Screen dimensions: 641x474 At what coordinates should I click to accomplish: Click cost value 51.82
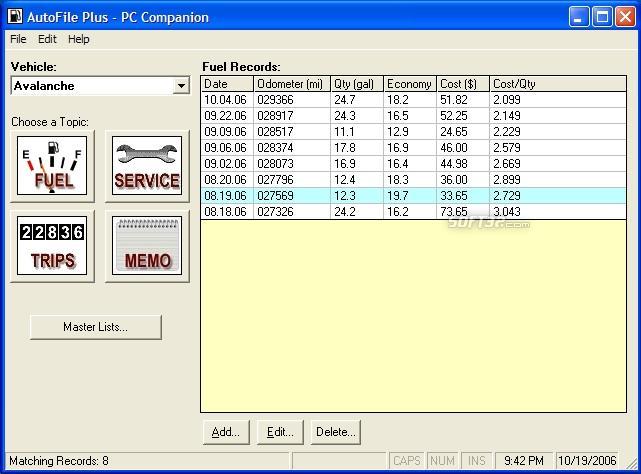click(454, 100)
